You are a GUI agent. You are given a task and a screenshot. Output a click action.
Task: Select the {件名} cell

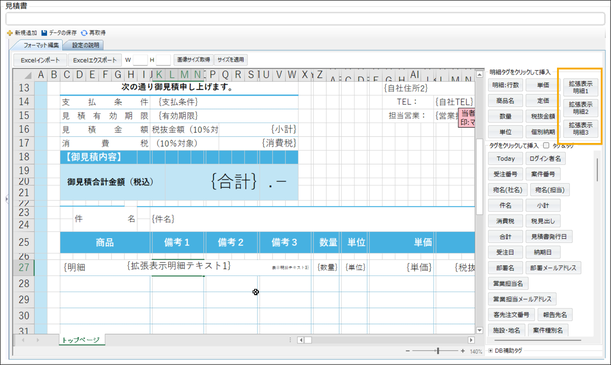162,219
